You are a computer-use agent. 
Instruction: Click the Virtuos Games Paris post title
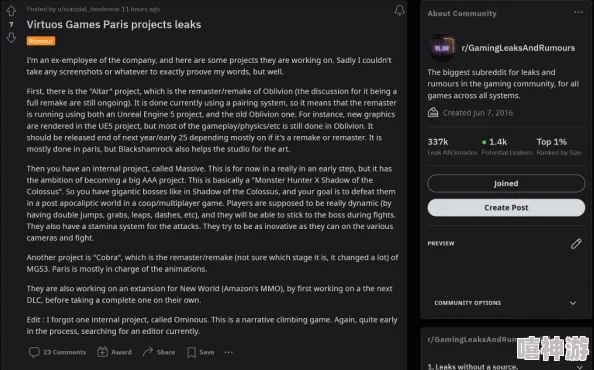114,25
